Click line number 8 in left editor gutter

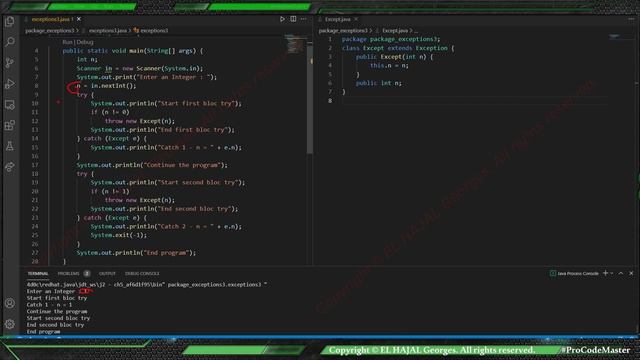pos(36,86)
